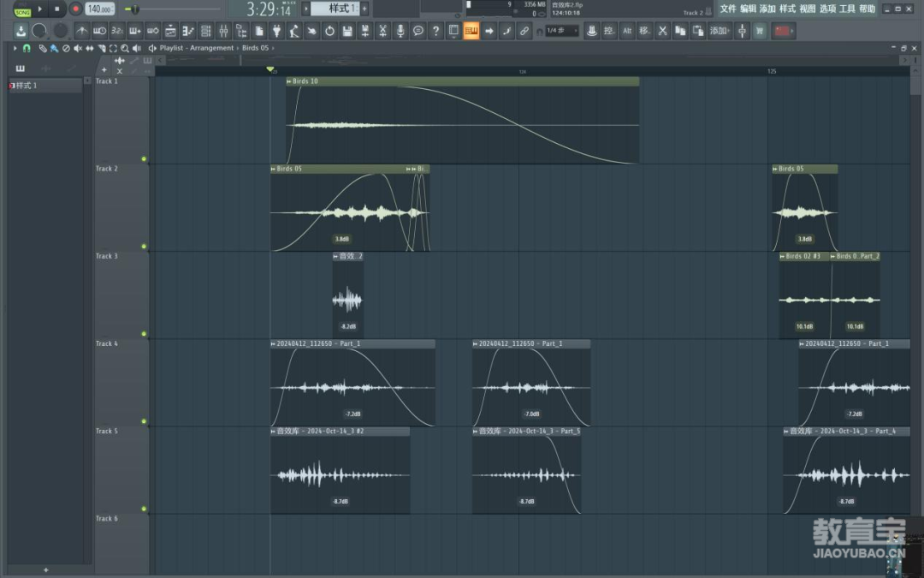Select the zoom magnifier tool in playlist
924x578 pixels.
[125, 48]
